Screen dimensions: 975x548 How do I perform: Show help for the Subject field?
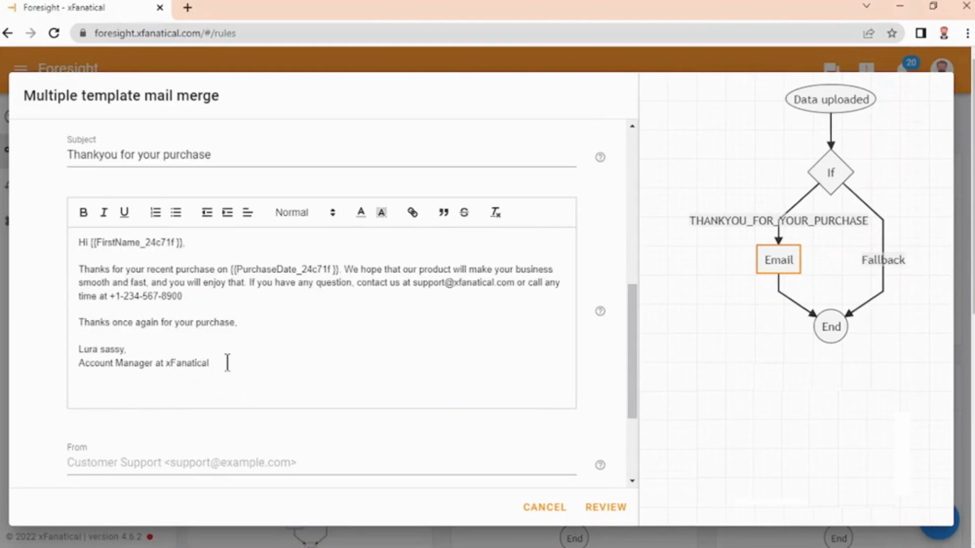[x=600, y=157]
